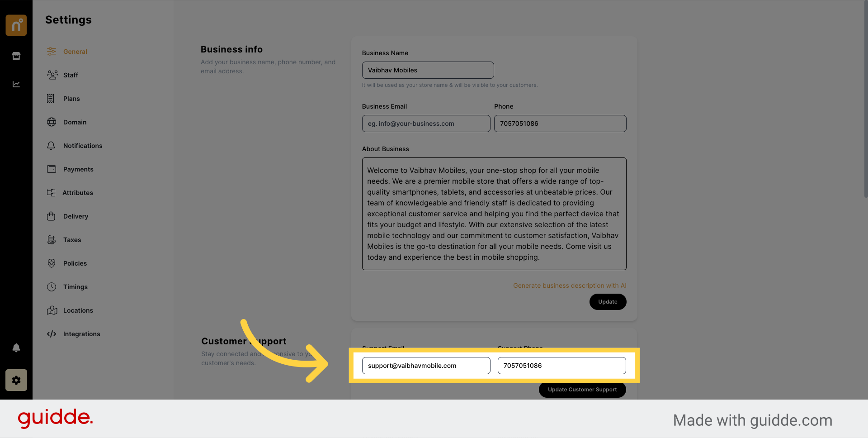The image size is (868, 438).
Task: Click the notification bell in left rail
Action: tap(16, 348)
